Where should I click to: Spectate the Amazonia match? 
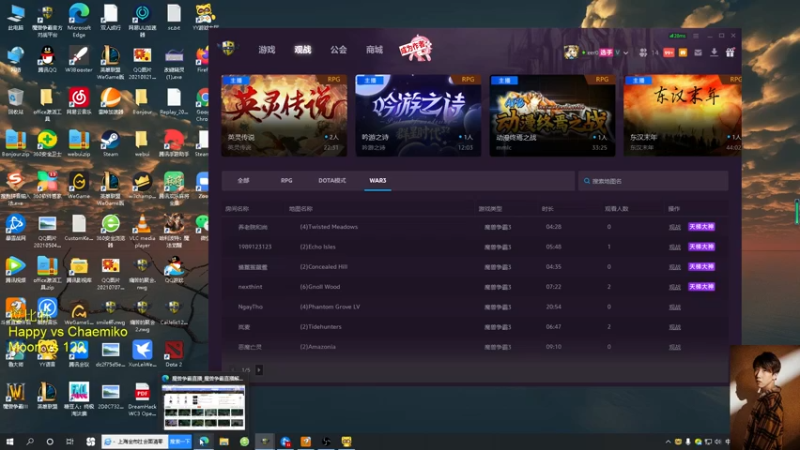pyautogui.click(x=674, y=347)
